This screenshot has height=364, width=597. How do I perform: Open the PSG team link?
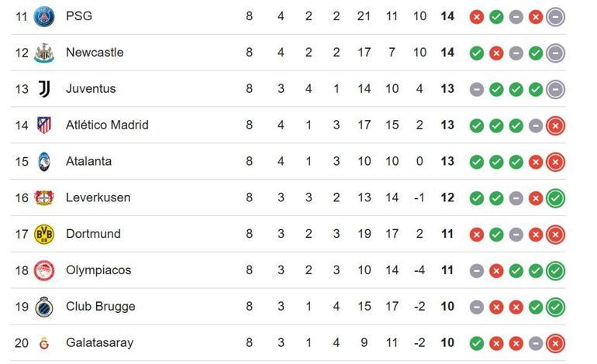pos(78,16)
